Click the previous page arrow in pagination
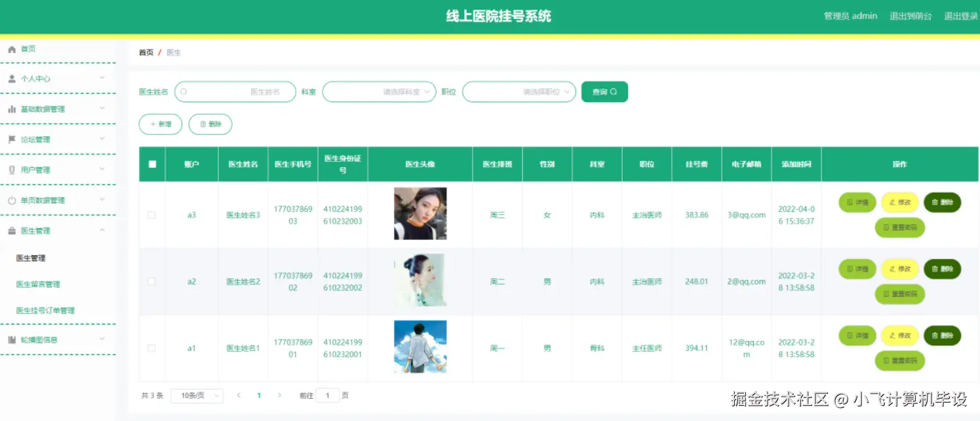 coord(239,395)
